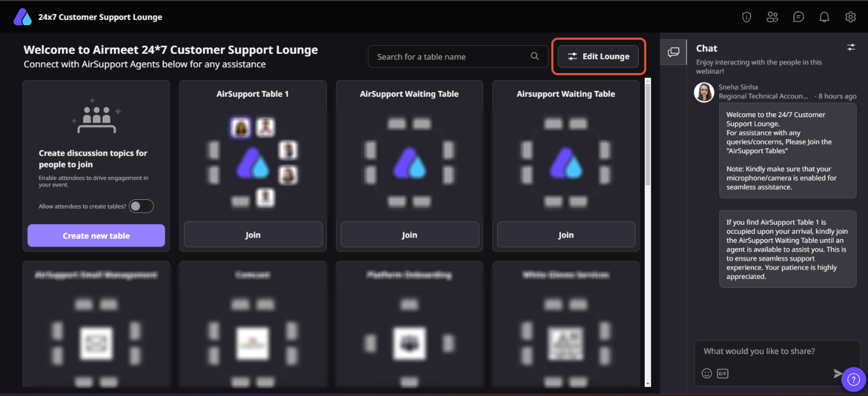This screenshot has width=868, height=396.
Task: Toggle Allow attendees to create tables
Action: (x=141, y=206)
